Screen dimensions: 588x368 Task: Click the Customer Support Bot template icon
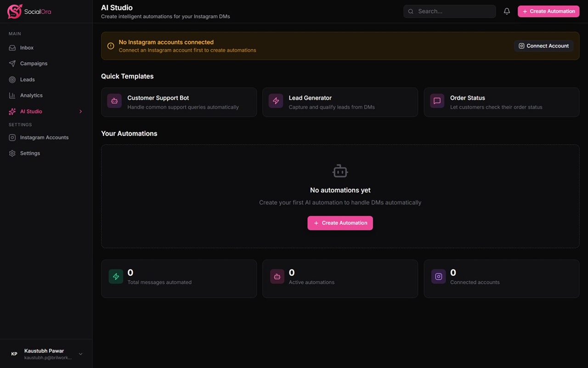(114, 101)
